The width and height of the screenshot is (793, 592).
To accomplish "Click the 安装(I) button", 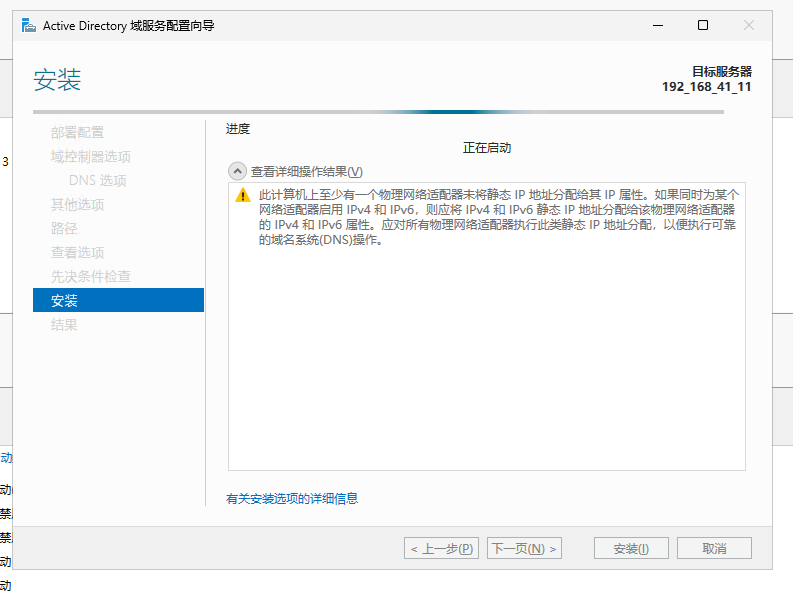I will (631, 549).
